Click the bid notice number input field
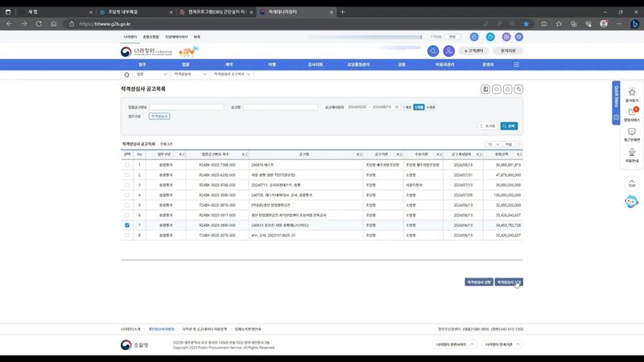The image size is (644, 362). click(x=187, y=107)
